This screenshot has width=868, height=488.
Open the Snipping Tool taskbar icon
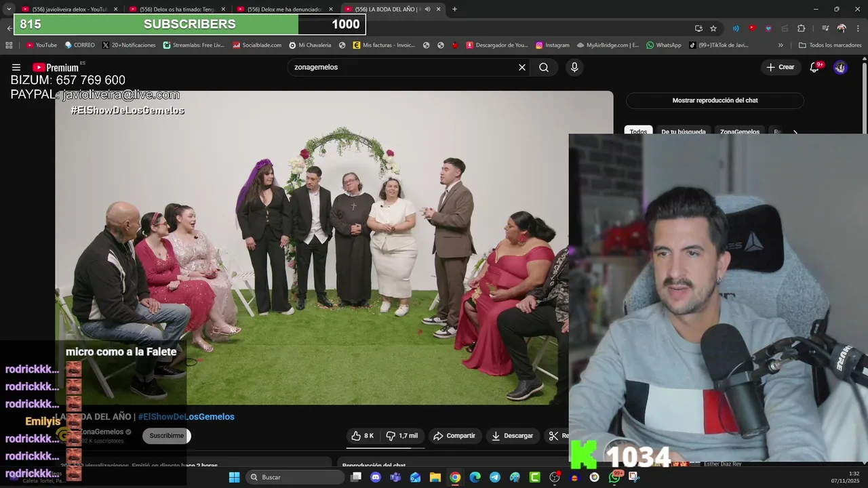634,477
